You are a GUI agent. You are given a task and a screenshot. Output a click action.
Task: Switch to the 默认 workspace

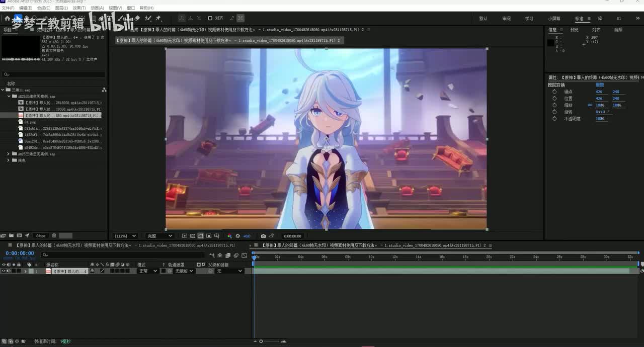click(x=483, y=19)
